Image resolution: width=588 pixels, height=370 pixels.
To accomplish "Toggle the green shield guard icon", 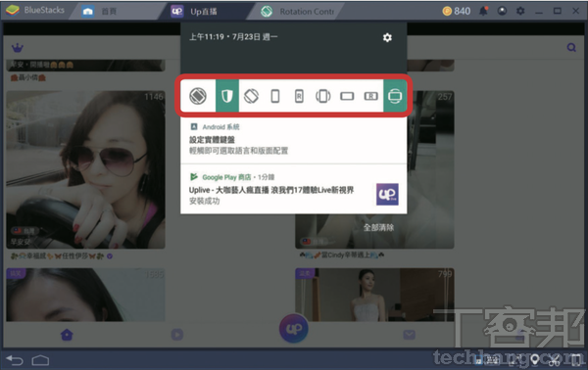I will [x=227, y=96].
